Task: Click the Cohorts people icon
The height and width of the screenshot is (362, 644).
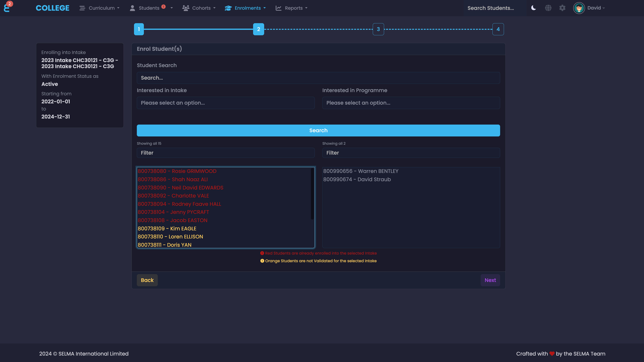Action: click(x=186, y=8)
